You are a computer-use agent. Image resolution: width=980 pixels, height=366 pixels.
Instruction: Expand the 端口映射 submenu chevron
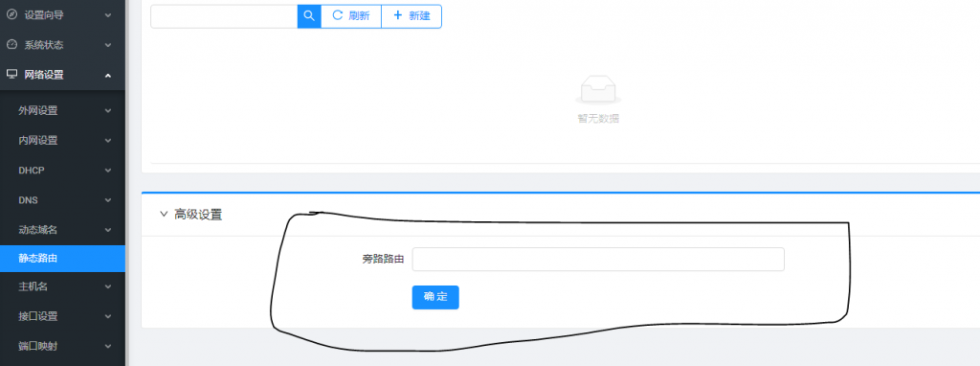point(108,346)
